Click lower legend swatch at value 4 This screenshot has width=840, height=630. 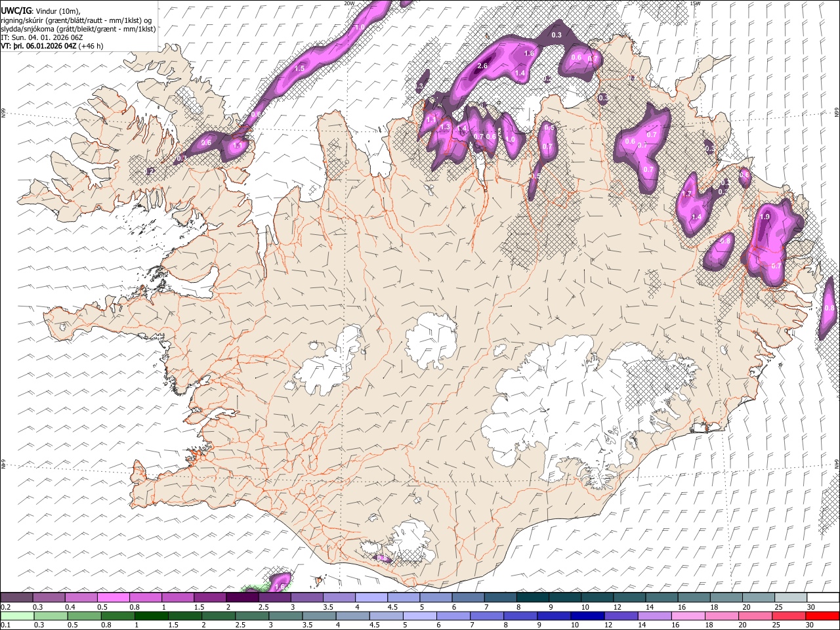[x=352, y=616]
